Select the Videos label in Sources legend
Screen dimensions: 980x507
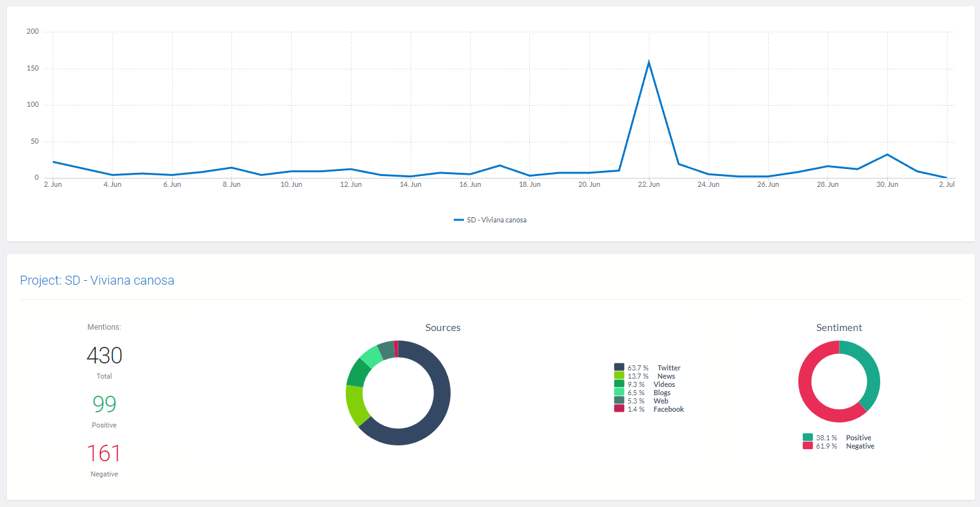tap(664, 384)
